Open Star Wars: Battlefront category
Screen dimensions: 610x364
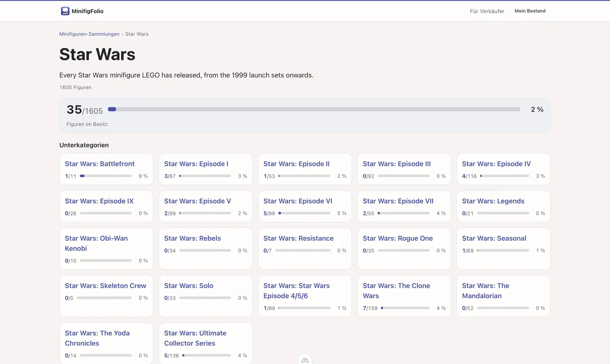(x=106, y=169)
